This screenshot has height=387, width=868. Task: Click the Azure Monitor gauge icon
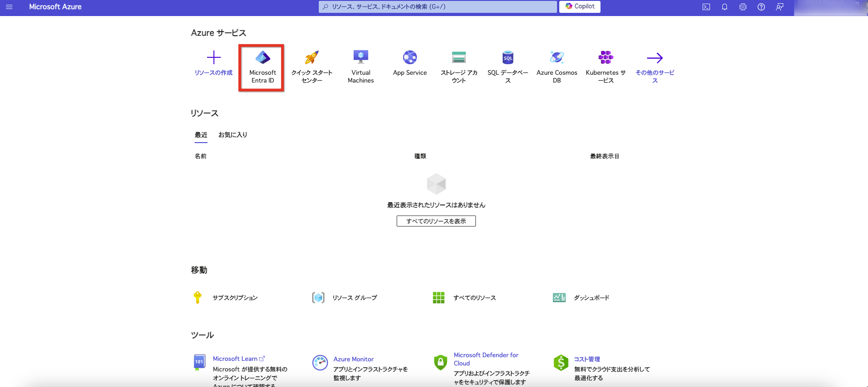click(x=320, y=362)
